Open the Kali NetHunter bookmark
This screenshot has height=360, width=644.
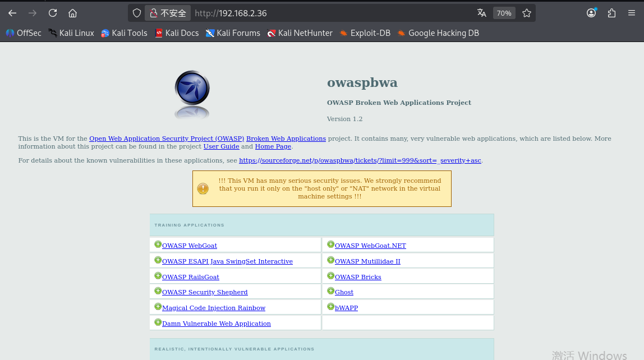click(x=300, y=33)
